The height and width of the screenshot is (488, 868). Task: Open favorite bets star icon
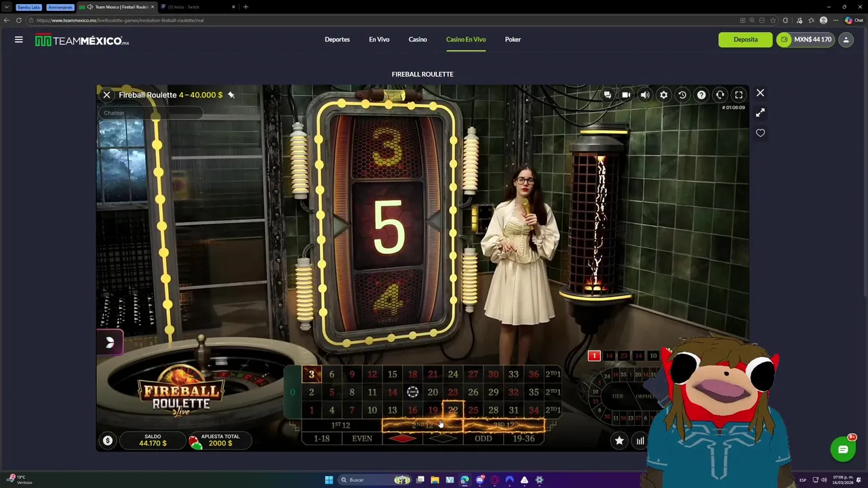point(619,441)
